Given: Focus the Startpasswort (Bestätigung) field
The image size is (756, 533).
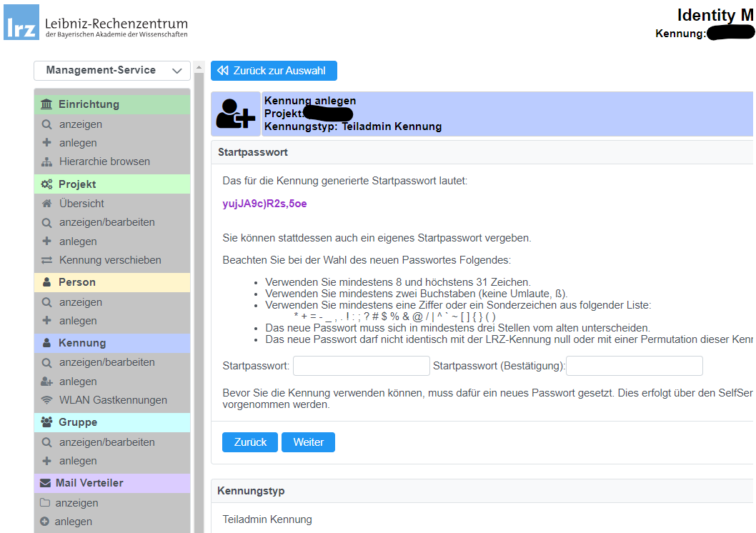Looking at the screenshot, I should point(634,366).
